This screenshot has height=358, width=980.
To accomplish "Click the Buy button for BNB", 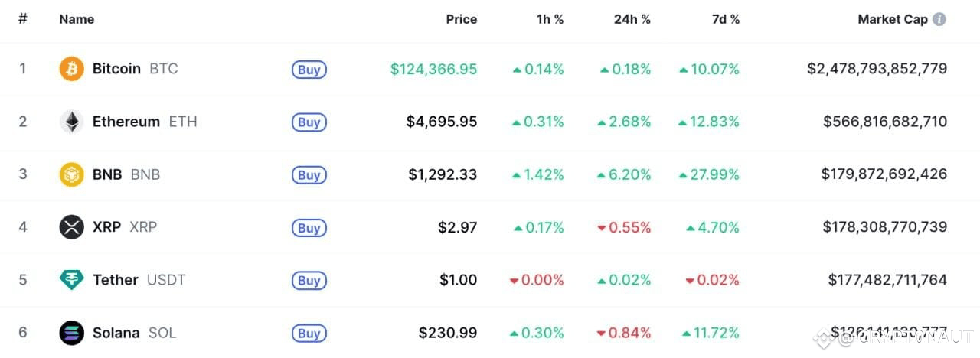I will click(x=309, y=175).
